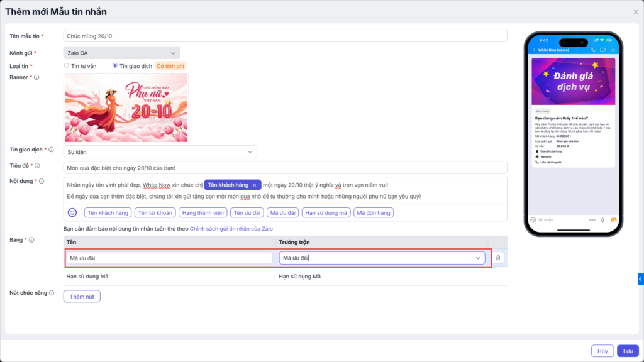Click the Thêm nút button
644x362 pixels.
[x=82, y=297]
